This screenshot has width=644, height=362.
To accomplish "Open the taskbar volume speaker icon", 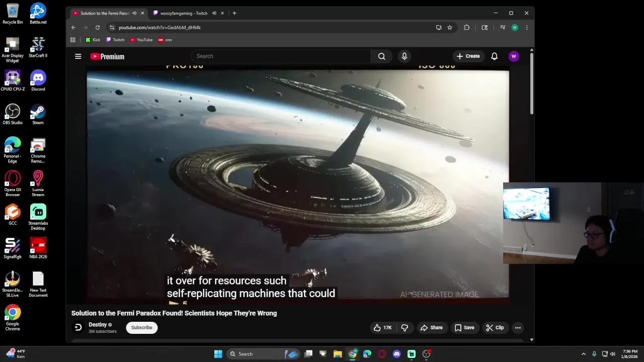I will coord(612,354).
